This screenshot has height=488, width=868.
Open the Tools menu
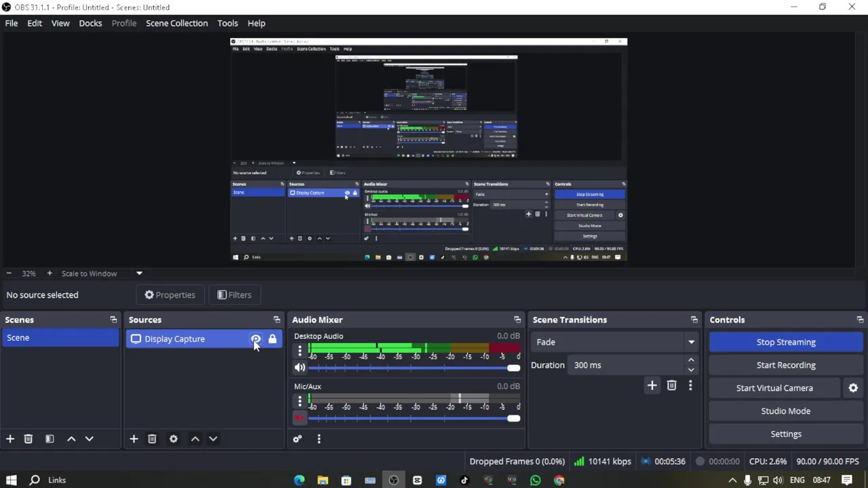coord(228,23)
